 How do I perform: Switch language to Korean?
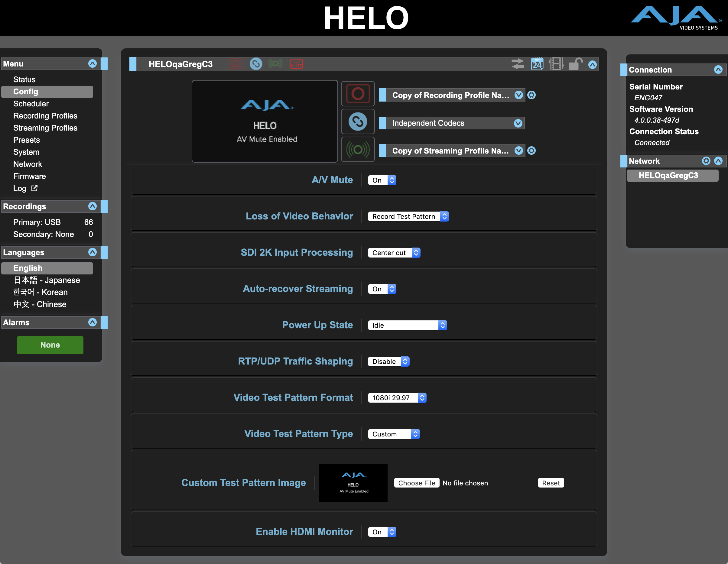41,292
